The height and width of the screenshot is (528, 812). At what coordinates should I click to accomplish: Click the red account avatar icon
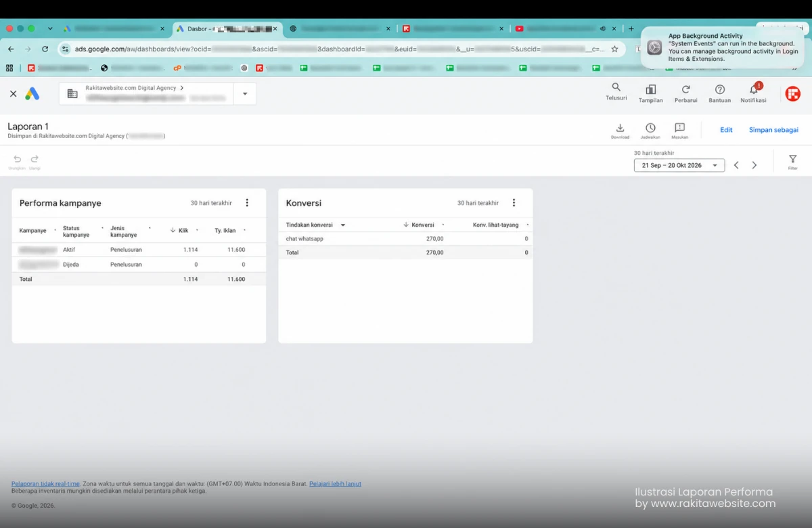point(793,94)
